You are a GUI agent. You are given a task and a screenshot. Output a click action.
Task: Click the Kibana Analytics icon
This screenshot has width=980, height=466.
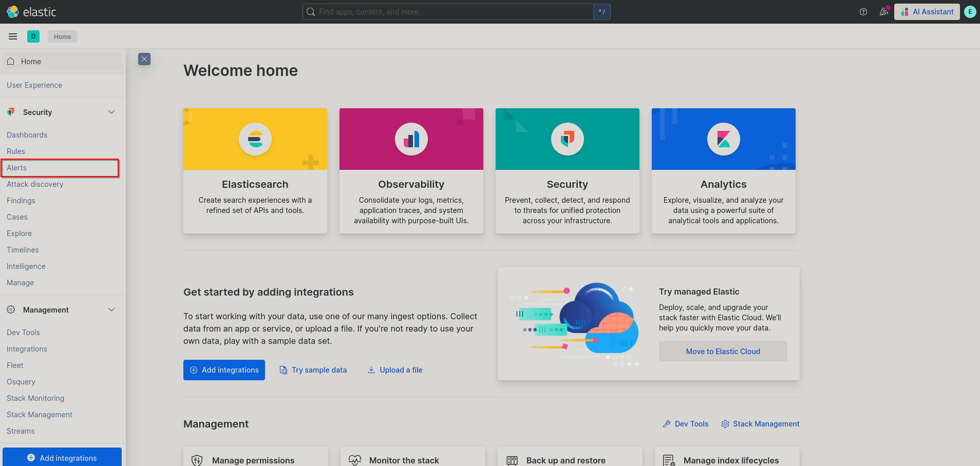pyautogui.click(x=724, y=139)
